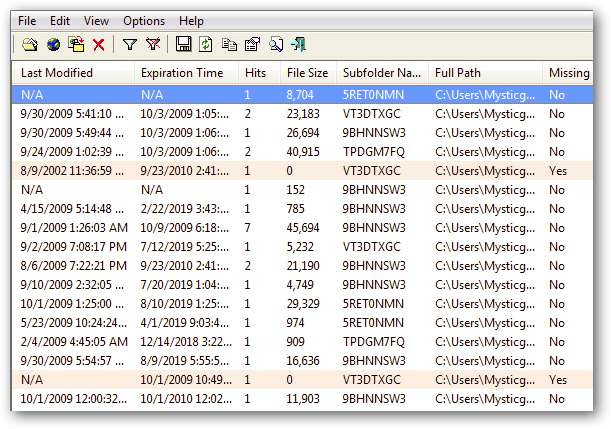This screenshot has width=611, height=429.
Task: Open the Options menu
Action: coord(144,20)
